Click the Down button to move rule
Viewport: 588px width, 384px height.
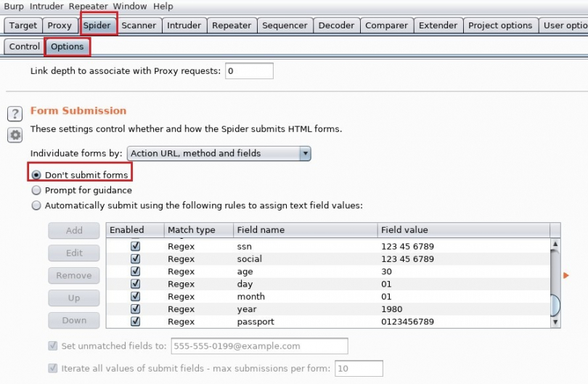(x=74, y=321)
